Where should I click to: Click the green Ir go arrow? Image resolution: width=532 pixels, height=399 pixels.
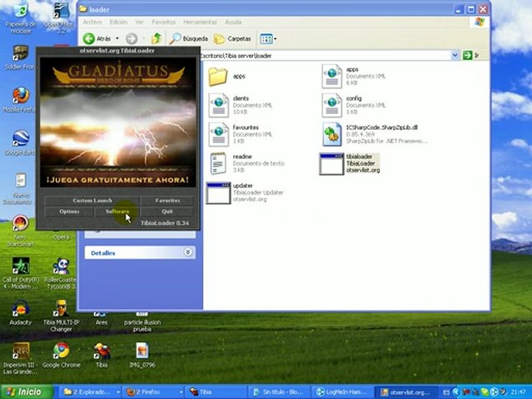(x=468, y=55)
